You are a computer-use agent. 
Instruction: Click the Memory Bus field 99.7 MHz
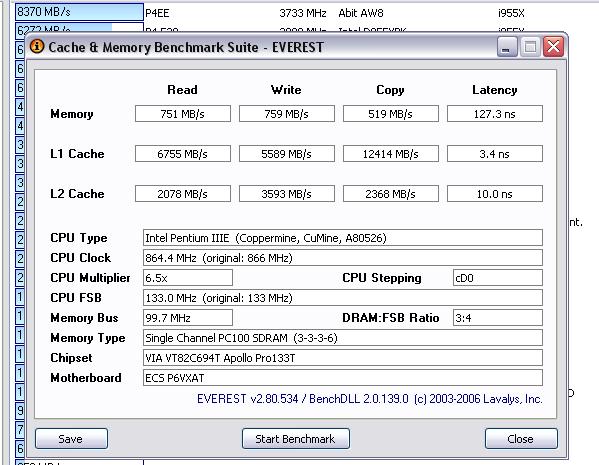(x=188, y=318)
